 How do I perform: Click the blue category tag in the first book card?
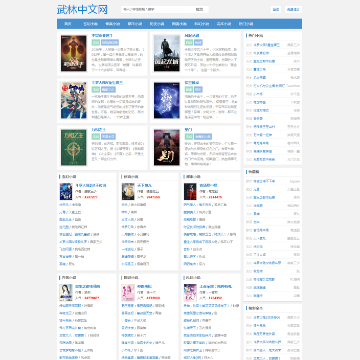coord(110,42)
